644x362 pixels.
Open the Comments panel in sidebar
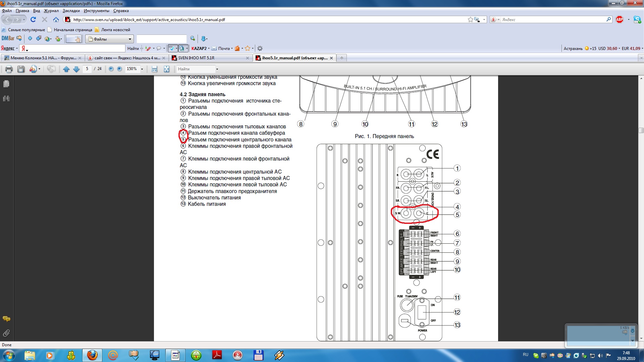pos(6,319)
